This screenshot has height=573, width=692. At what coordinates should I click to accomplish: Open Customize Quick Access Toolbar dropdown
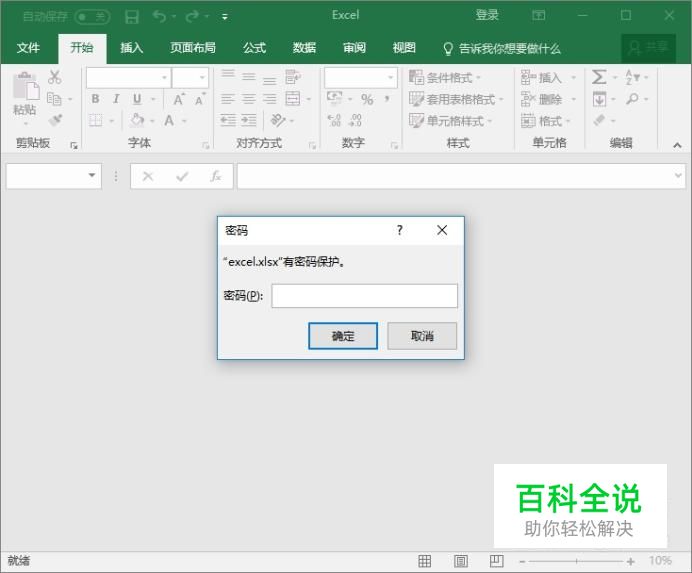(x=225, y=17)
